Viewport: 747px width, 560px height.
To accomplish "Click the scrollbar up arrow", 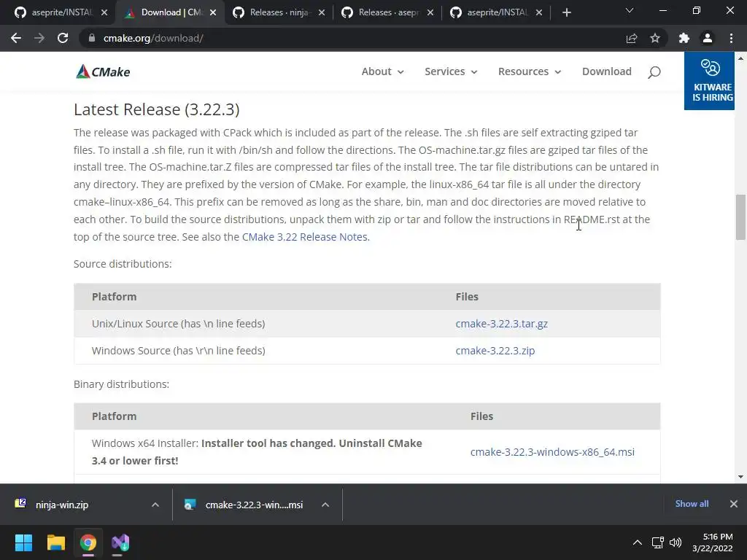I will [740, 58].
